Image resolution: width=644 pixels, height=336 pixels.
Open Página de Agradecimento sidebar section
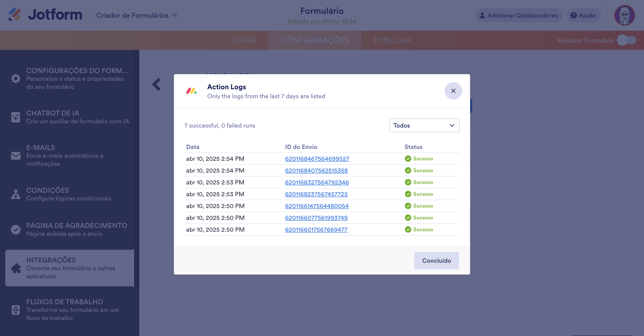coord(69,229)
